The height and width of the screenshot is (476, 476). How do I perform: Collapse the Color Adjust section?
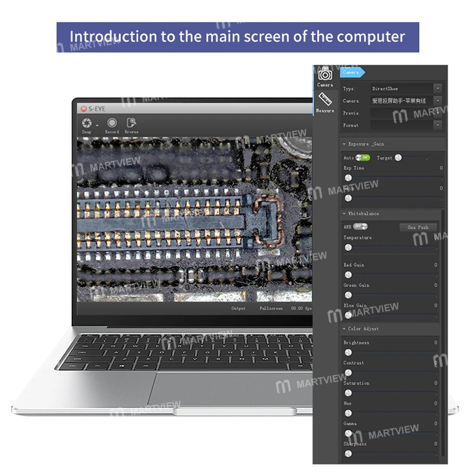coord(344,329)
